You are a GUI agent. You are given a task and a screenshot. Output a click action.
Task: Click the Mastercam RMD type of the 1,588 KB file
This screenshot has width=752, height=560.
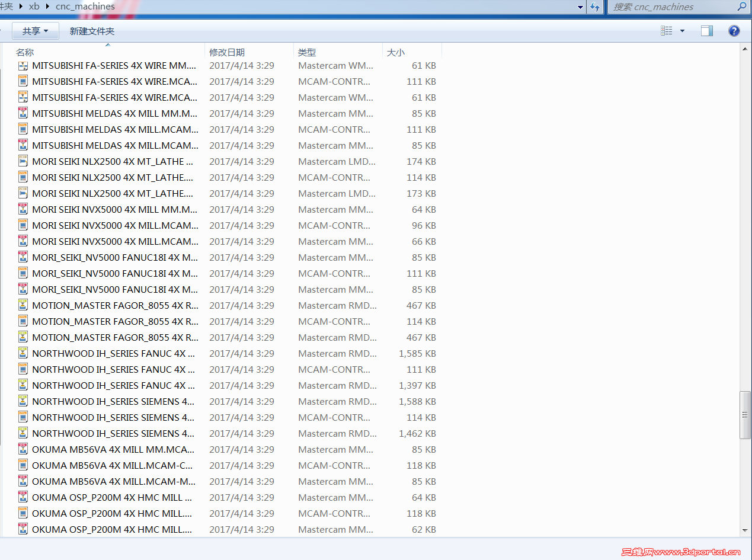337,401
